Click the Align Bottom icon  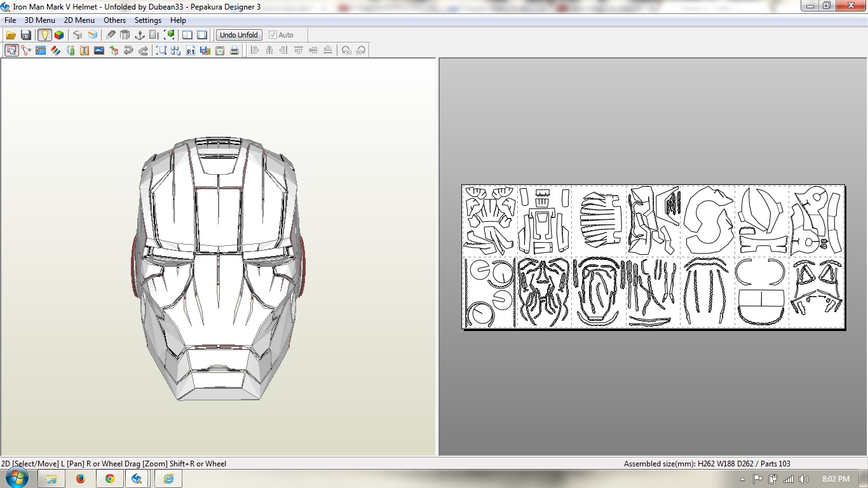click(328, 50)
